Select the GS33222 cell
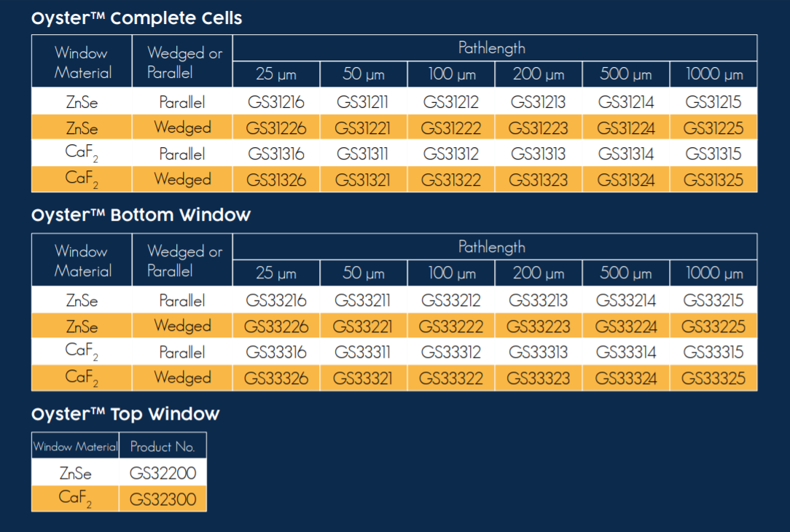 coord(450,326)
